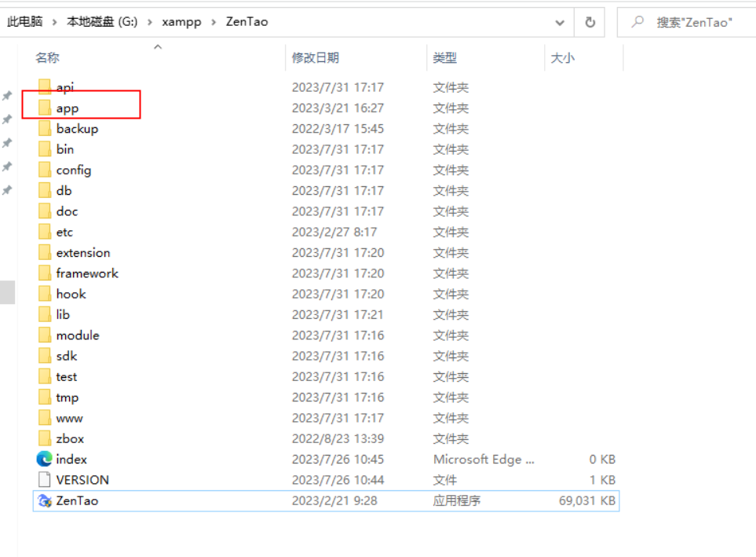
Task: Click the zbox folder icon
Action: [x=45, y=438]
